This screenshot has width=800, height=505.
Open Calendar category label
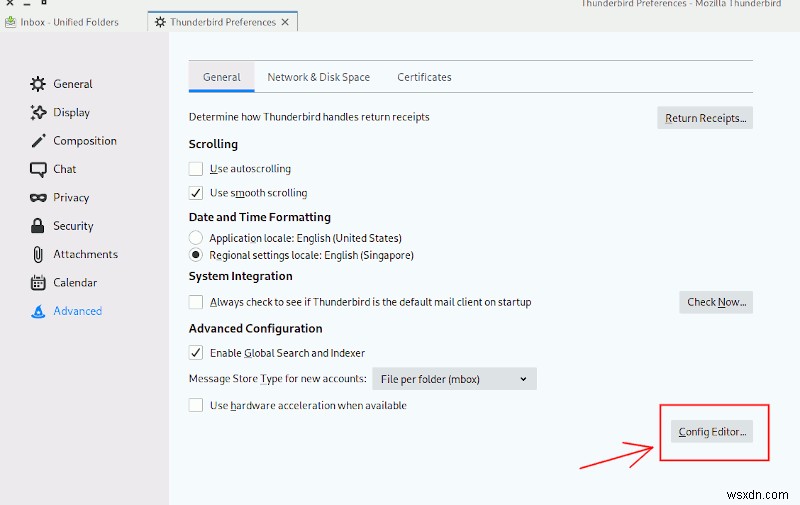(75, 283)
